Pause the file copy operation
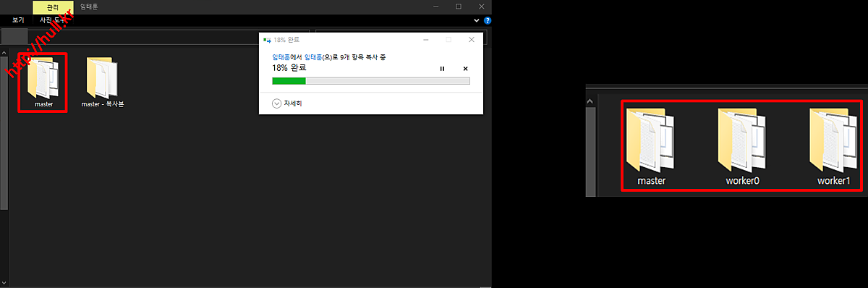This screenshot has height=288, width=868. point(443,68)
